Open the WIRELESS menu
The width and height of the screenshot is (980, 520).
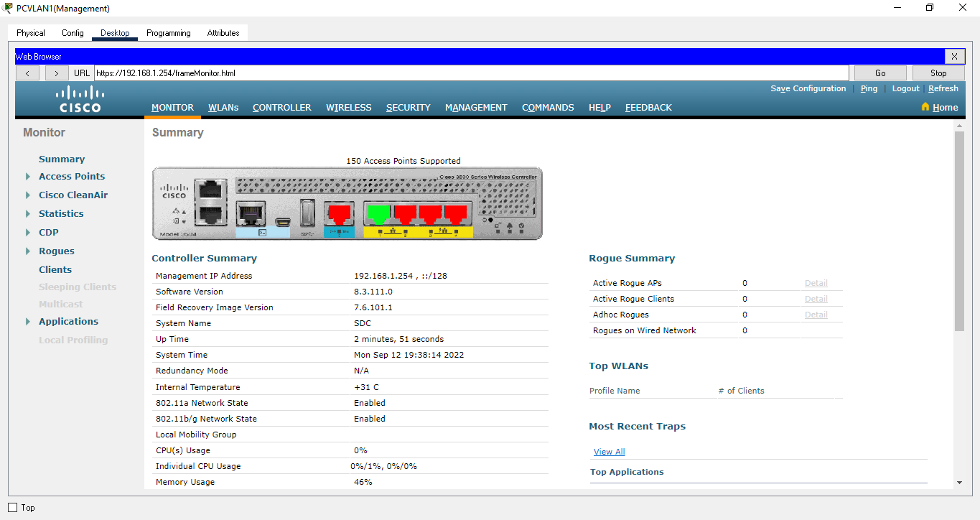(x=349, y=108)
